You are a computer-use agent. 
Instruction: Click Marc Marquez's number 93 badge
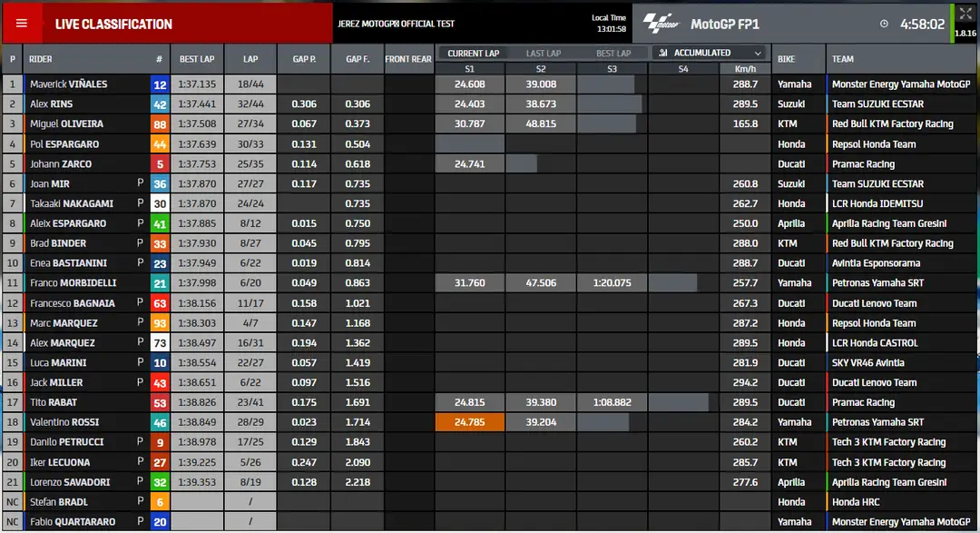pos(160,323)
